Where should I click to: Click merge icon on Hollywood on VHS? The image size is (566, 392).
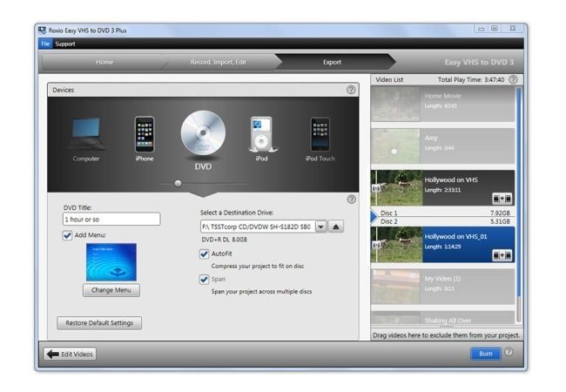click(502, 198)
